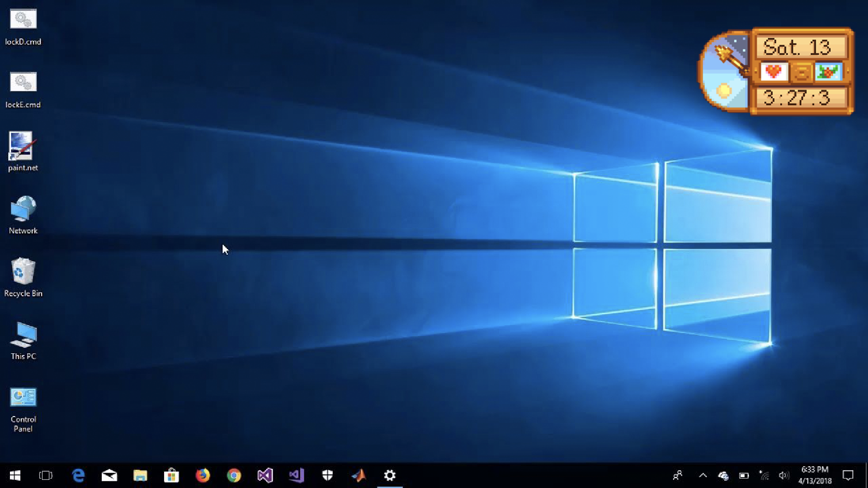Open the Mail app on the taskbar

(109, 475)
